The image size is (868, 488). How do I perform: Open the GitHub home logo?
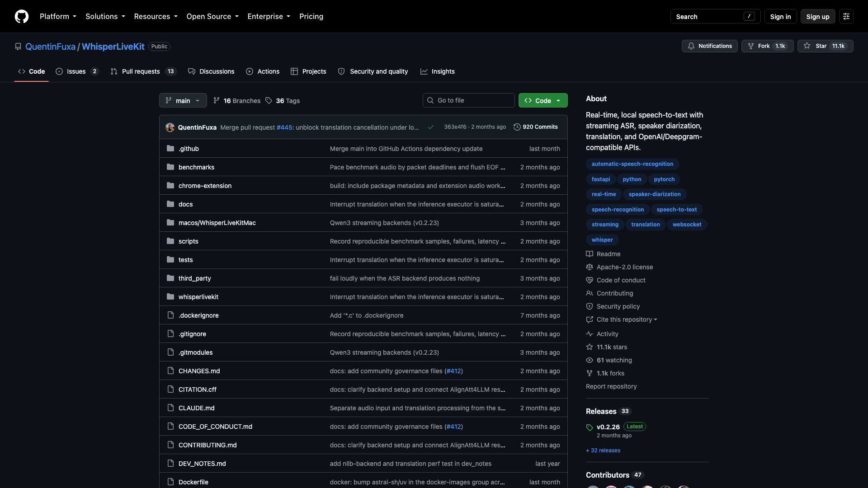click(22, 16)
